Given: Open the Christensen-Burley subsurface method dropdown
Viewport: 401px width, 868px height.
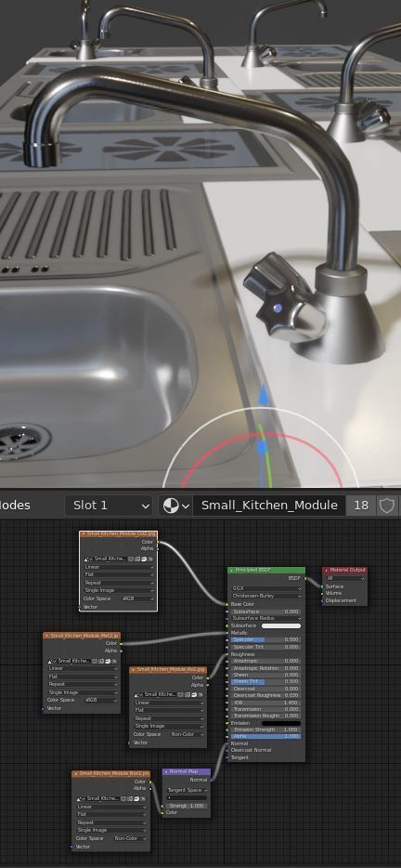Looking at the screenshot, I should click(x=266, y=597).
